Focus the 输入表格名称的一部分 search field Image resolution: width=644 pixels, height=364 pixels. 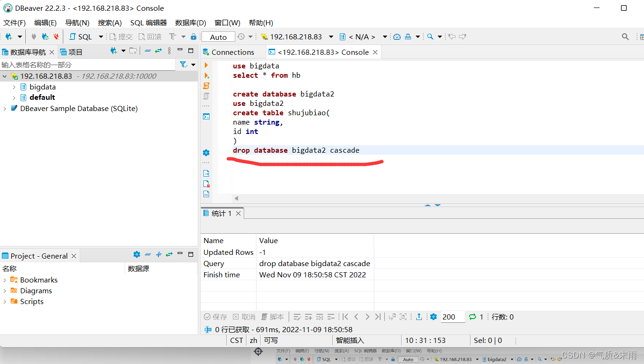(x=88, y=65)
